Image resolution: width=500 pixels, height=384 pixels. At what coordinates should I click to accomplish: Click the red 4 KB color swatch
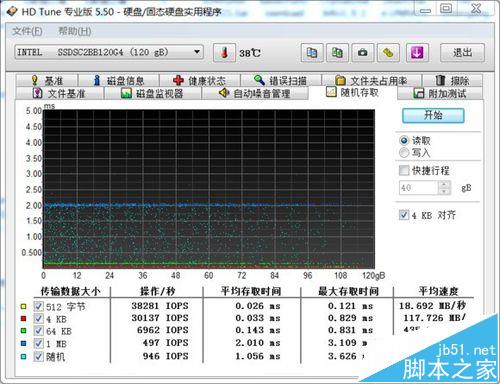click(23, 319)
